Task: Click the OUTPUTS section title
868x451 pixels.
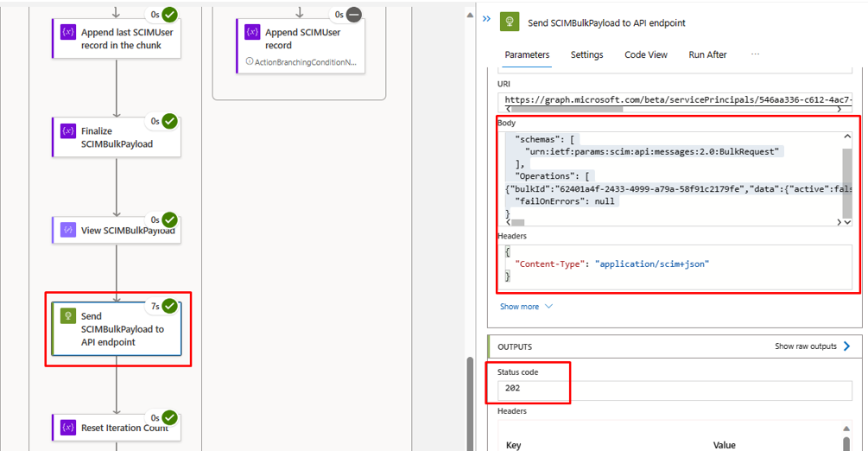Action: (514, 346)
